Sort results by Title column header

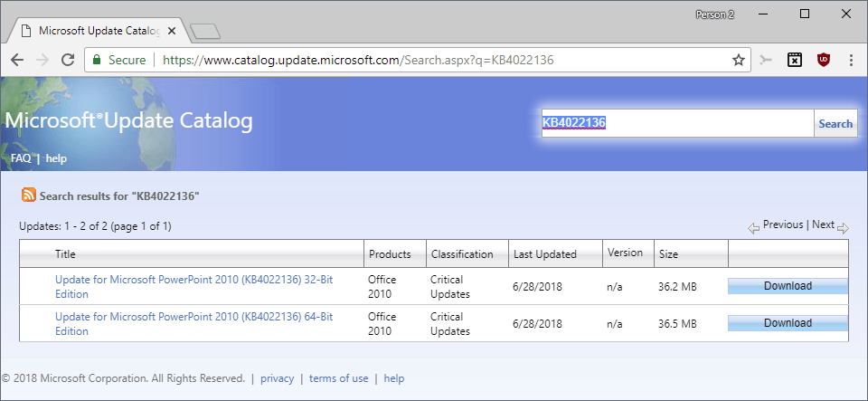coord(65,254)
